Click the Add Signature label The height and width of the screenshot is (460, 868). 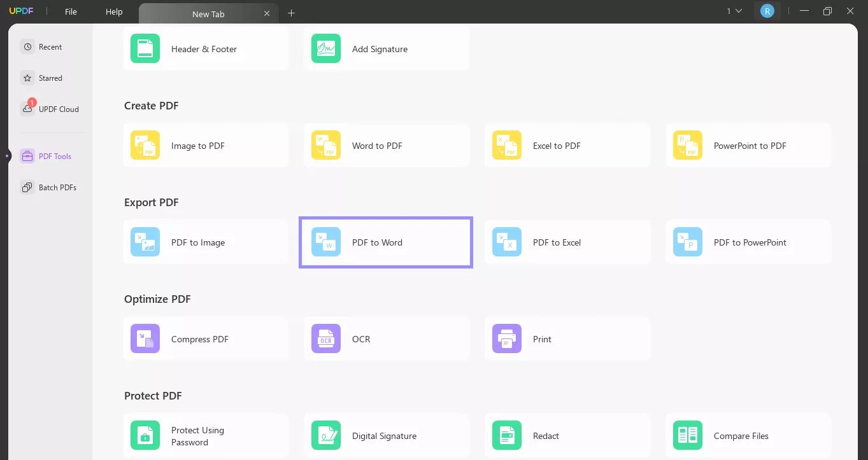point(380,49)
